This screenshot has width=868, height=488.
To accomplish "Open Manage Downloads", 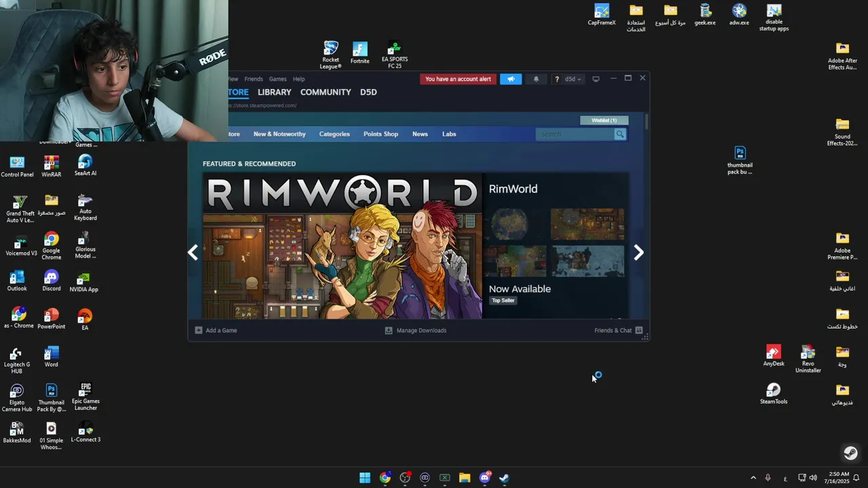I will [415, 331].
